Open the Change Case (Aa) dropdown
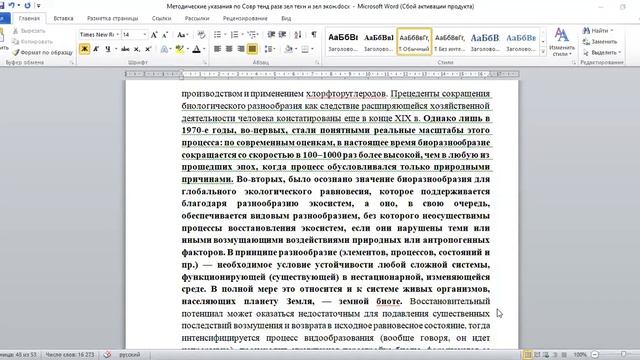The width and height of the screenshot is (640, 360). (182, 35)
